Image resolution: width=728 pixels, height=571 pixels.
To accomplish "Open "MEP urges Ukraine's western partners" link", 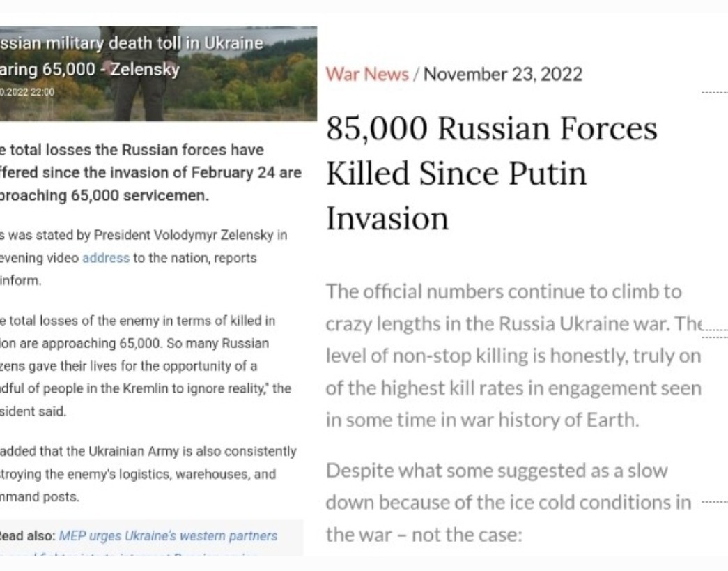I will click(x=168, y=535).
